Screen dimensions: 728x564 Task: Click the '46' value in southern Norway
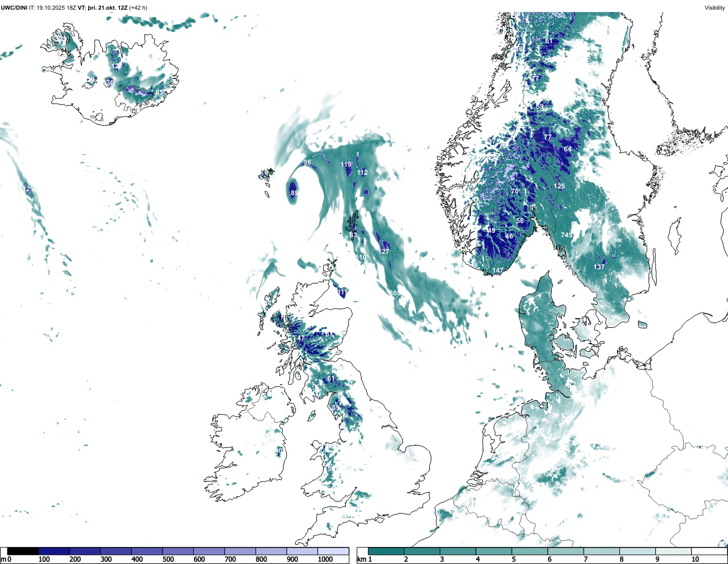coord(509,236)
